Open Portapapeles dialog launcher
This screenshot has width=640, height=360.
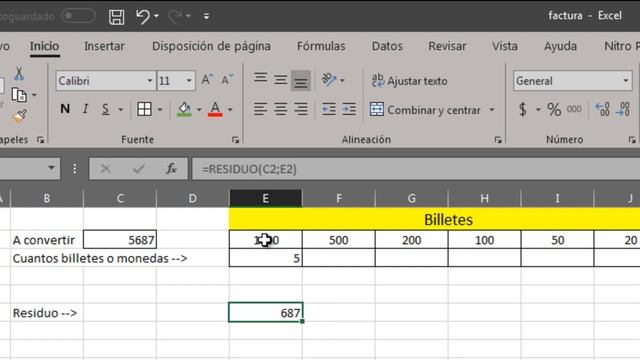tap(40, 140)
